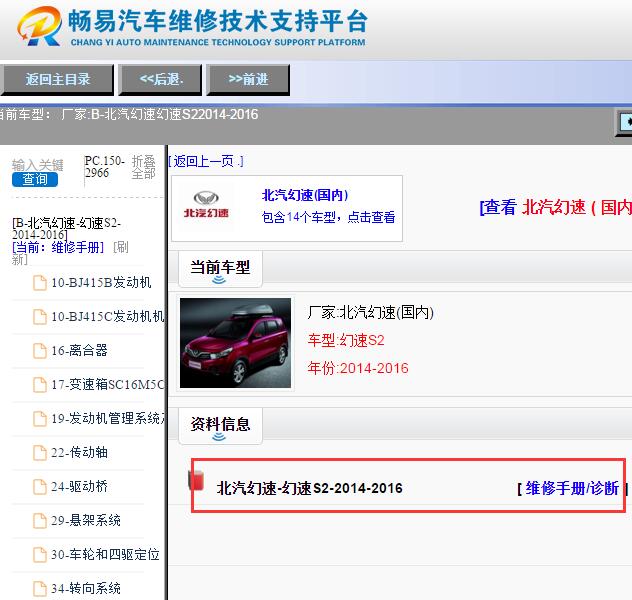Open tree item 17-变速箱SC16M5C
The width and height of the screenshot is (632, 600).
click(x=108, y=384)
